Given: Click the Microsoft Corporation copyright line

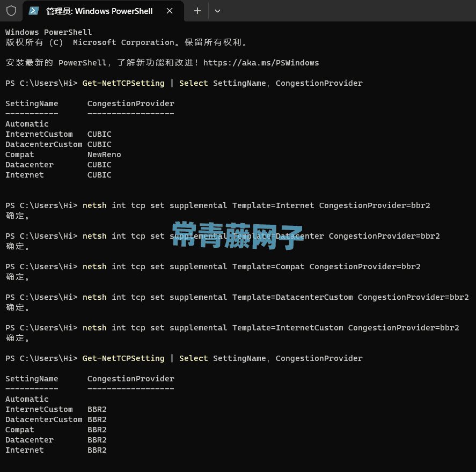Looking at the screenshot, I should click(x=126, y=42).
